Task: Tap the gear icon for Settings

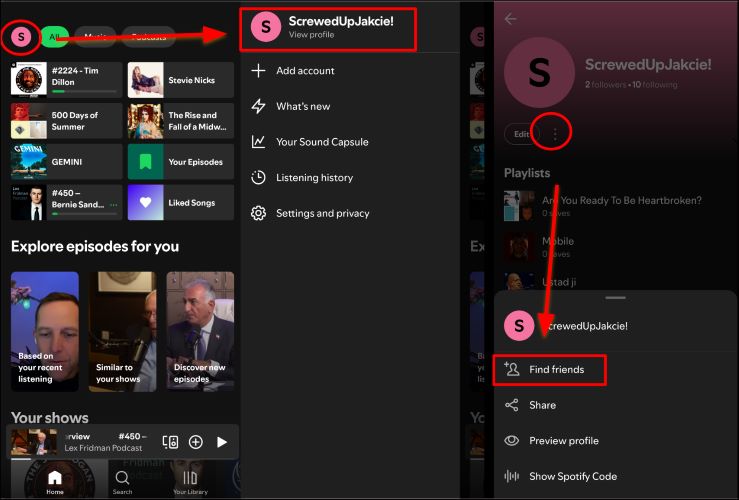Action: pos(258,213)
